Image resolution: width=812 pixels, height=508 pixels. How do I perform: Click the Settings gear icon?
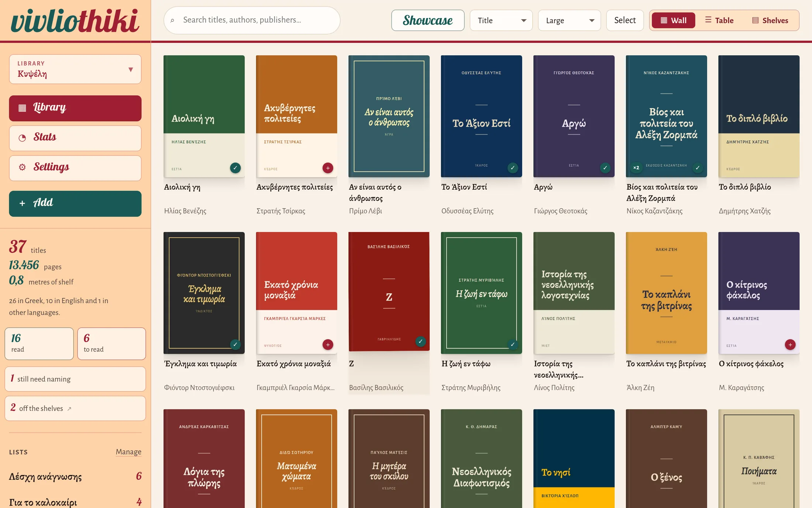coord(22,167)
